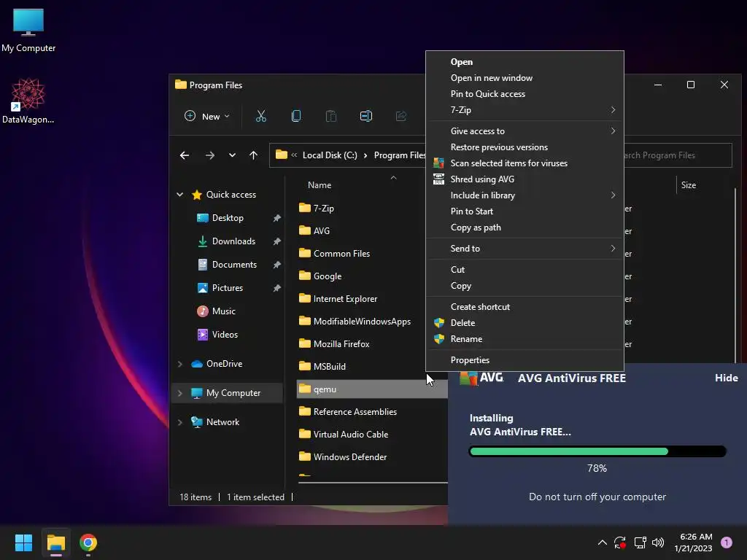Open the volume control in system tray
This screenshot has height=560, width=747.
coord(658,542)
